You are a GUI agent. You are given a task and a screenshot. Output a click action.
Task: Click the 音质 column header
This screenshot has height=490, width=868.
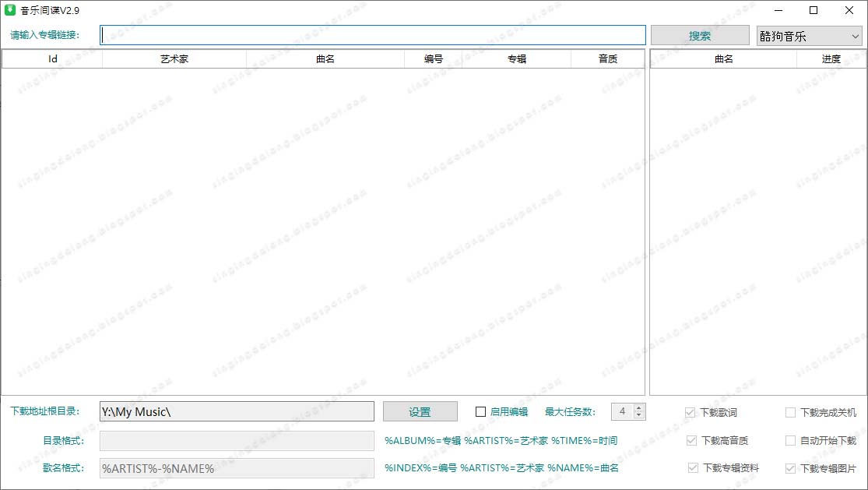point(608,58)
